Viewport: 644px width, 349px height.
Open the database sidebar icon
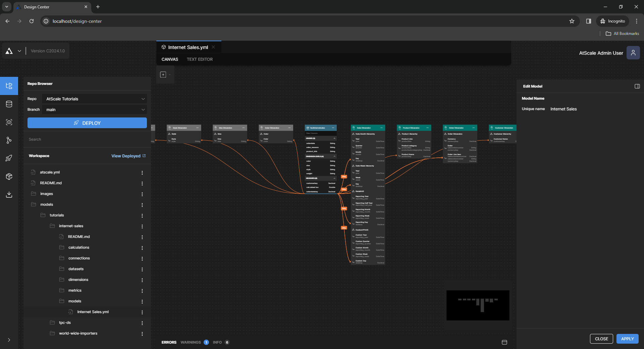9,104
